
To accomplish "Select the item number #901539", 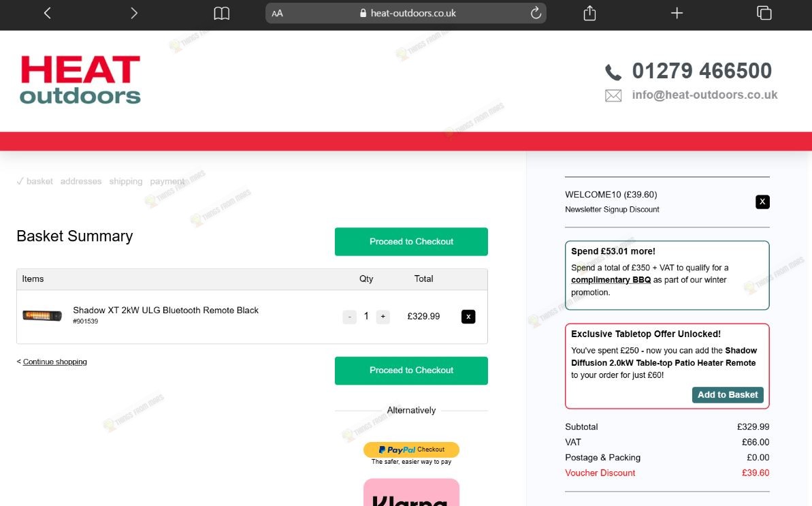I will (86, 321).
